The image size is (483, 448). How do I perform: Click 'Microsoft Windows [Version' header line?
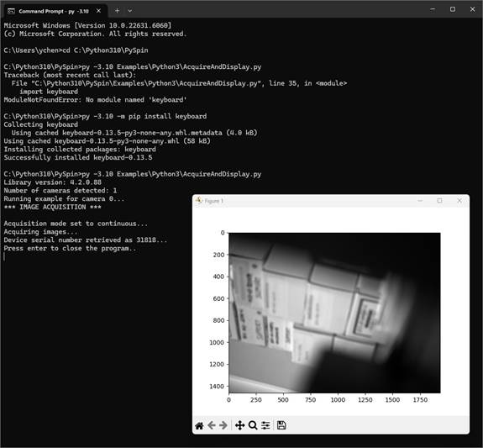87,25
